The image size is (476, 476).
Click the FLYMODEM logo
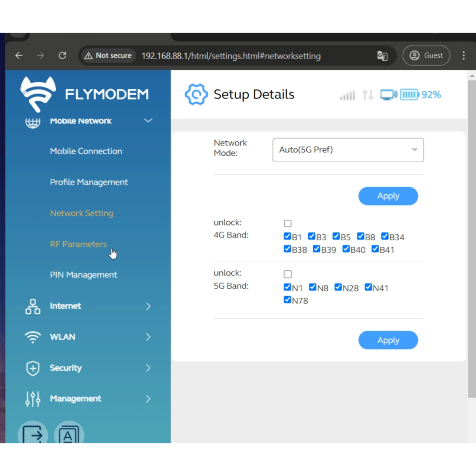(x=85, y=94)
